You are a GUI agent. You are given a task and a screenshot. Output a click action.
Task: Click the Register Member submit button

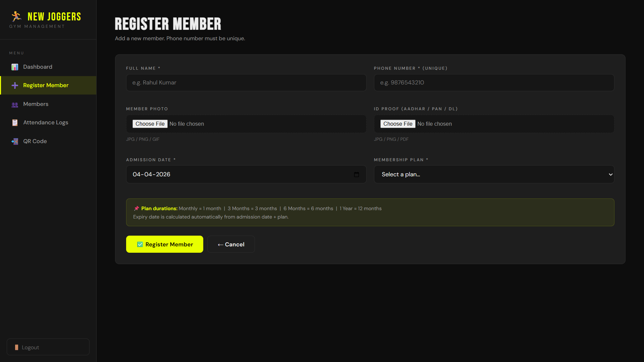coord(164,244)
